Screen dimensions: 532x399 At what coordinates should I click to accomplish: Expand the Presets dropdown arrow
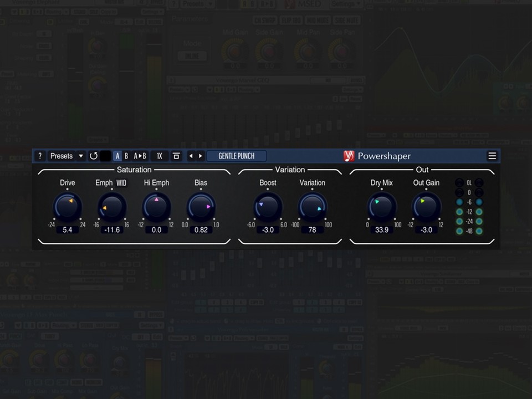pos(81,156)
